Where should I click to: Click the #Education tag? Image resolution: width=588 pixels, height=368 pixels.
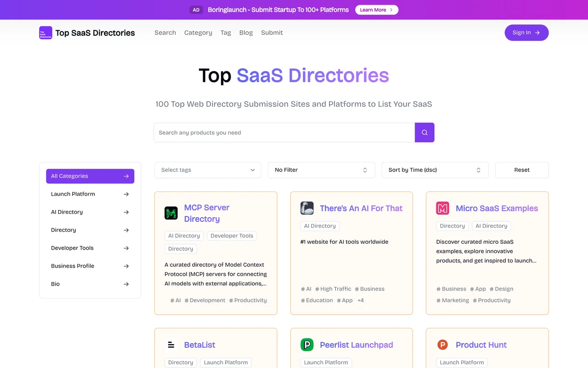317,300
